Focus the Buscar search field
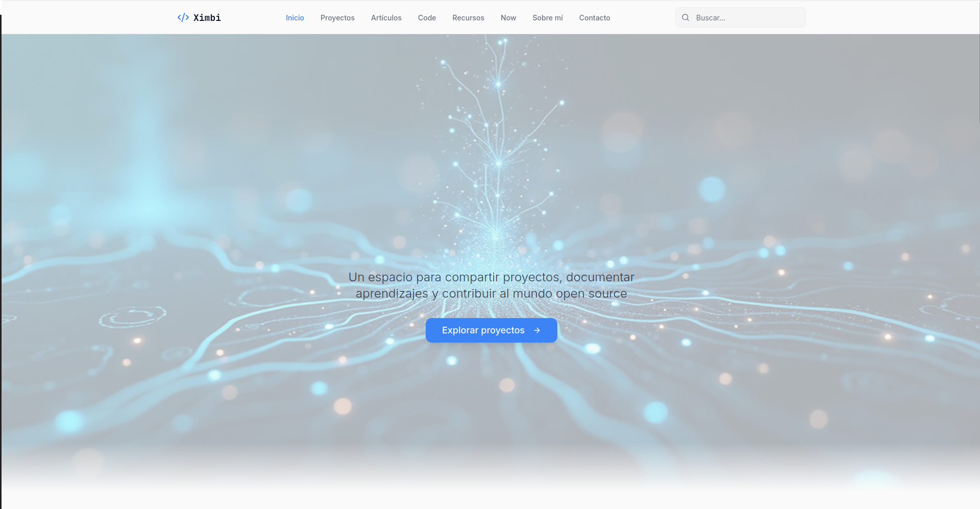The height and width of the screenshot is (509, 980). [745, 18]
